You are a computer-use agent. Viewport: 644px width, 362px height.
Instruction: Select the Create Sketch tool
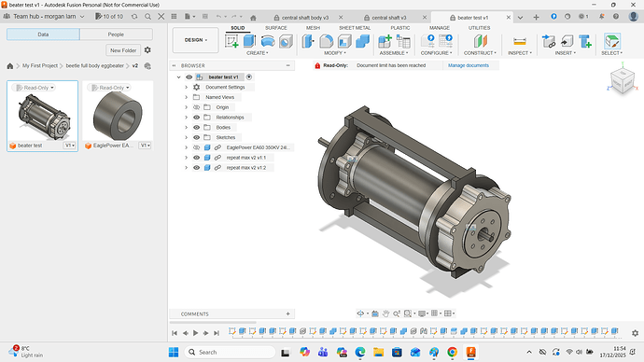[232, 41]
